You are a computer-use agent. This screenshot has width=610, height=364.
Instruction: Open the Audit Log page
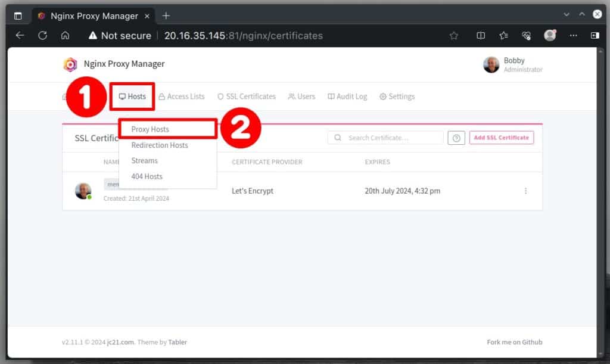pyautogui.click(x=347, y=97)
